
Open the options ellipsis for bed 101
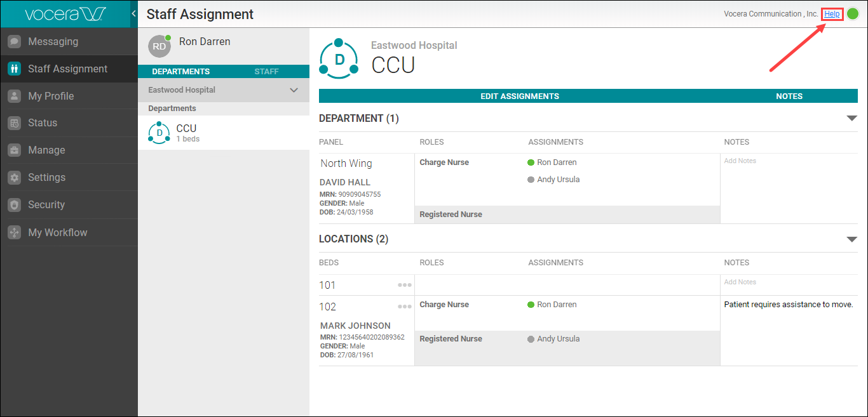click(405, 285)
